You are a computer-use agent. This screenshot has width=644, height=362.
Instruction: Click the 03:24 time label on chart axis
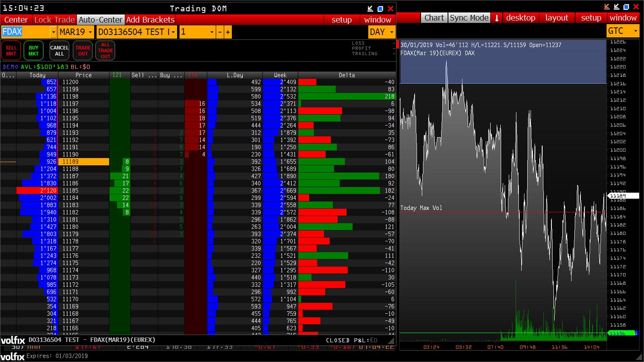[x=431, y=347]
